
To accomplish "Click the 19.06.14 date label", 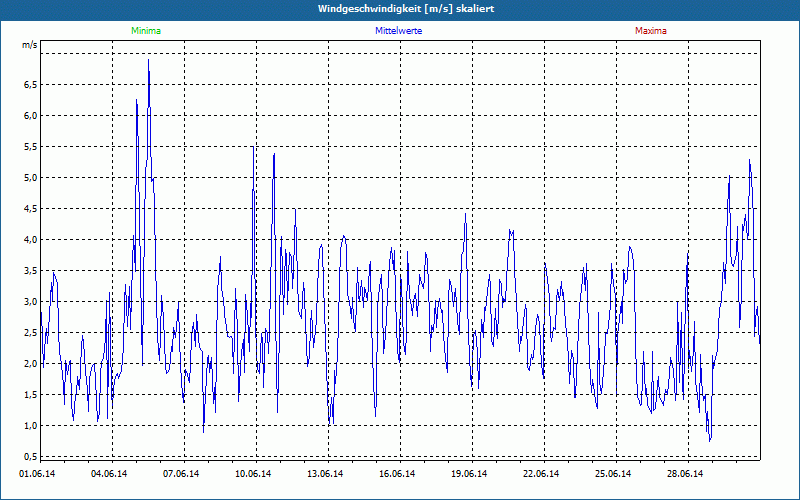I will pos(468,474).
